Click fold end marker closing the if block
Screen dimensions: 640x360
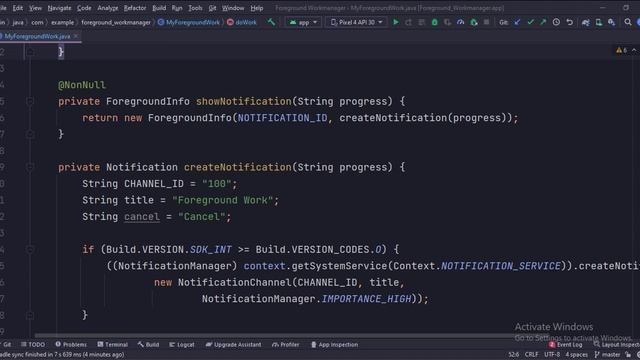(30, 315)
